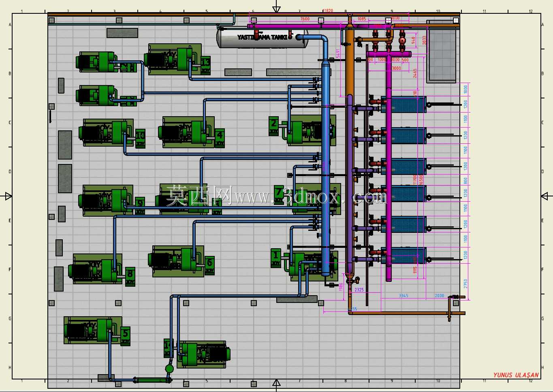553x392 pixels.
Task: Click the 1085 dimension value
Action: tap(361, 19)
